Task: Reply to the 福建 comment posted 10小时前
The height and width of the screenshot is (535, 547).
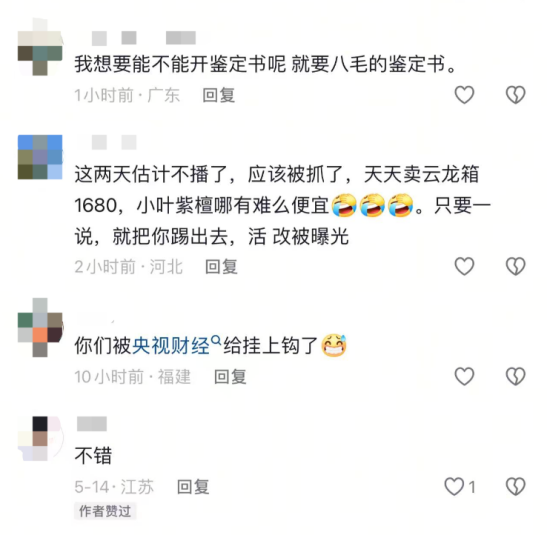Action: 230,377
